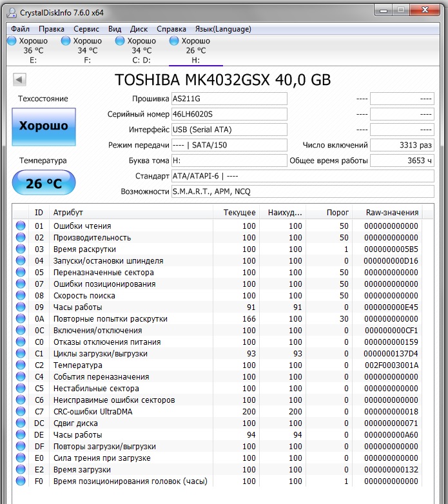This screenshot has height=504, width=448.
Task: Click status circle for Время загрузки row
Action: 21,469
